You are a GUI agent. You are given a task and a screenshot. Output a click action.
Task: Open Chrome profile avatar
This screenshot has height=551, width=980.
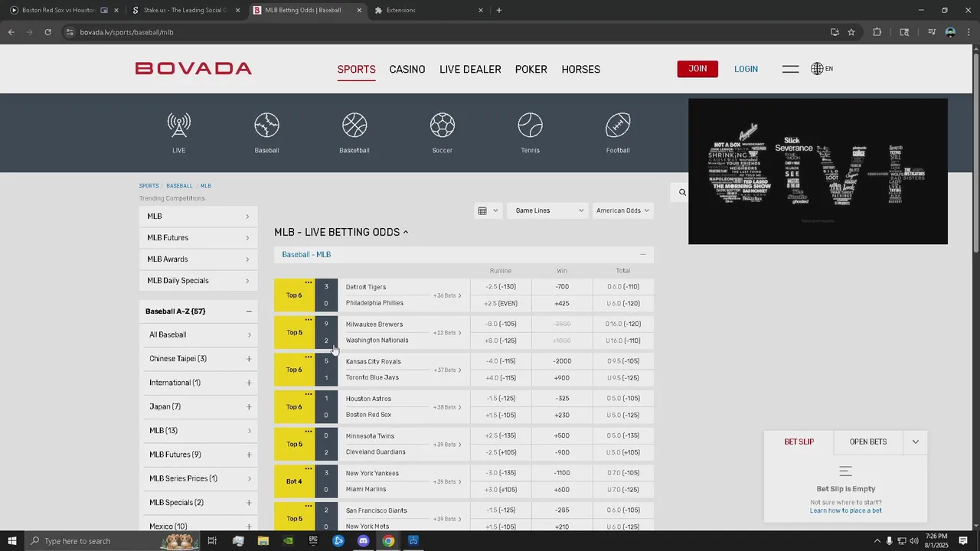click(950, 32)
